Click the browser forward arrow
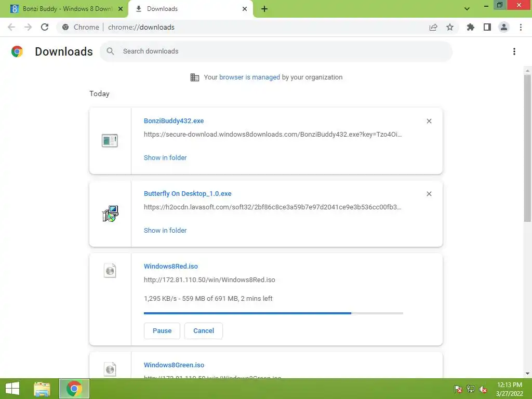The height and width of the screenshot is (399, 532). (x=28, y=27)
